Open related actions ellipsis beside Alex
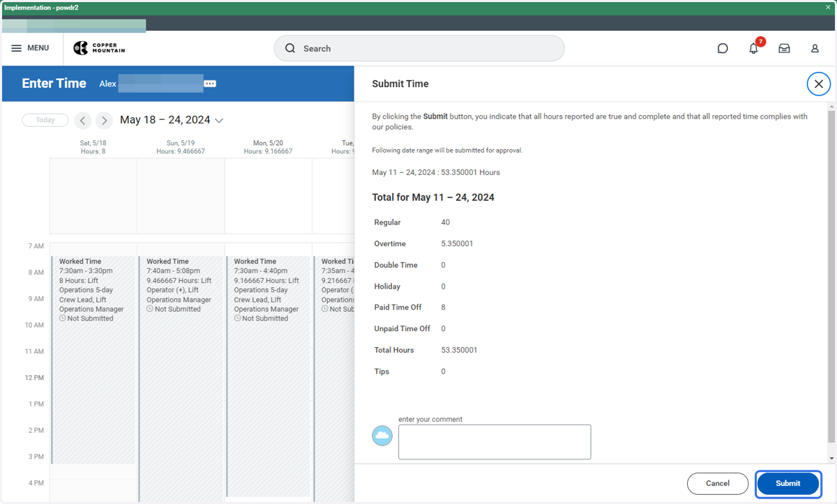 click(x=210, y=84)
